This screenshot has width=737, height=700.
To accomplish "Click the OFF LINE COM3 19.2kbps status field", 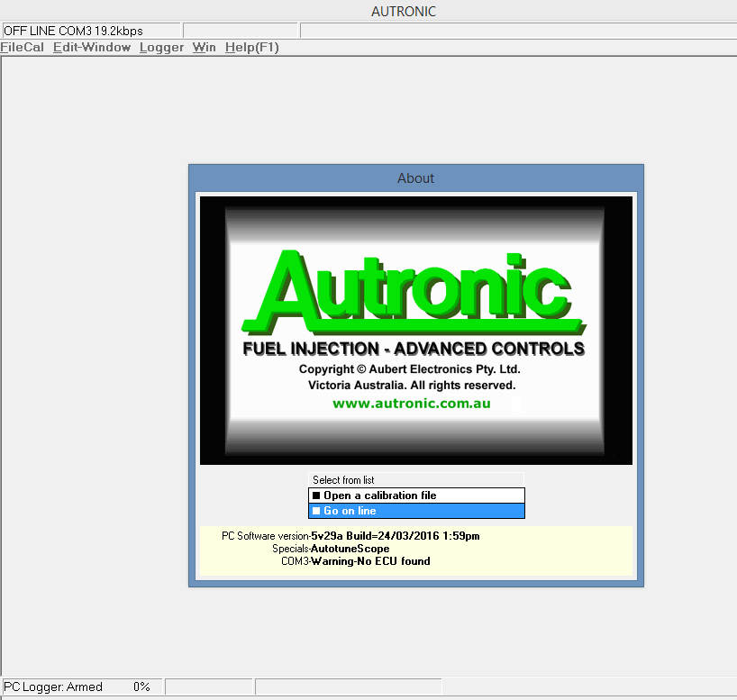I will coord(73,31).
